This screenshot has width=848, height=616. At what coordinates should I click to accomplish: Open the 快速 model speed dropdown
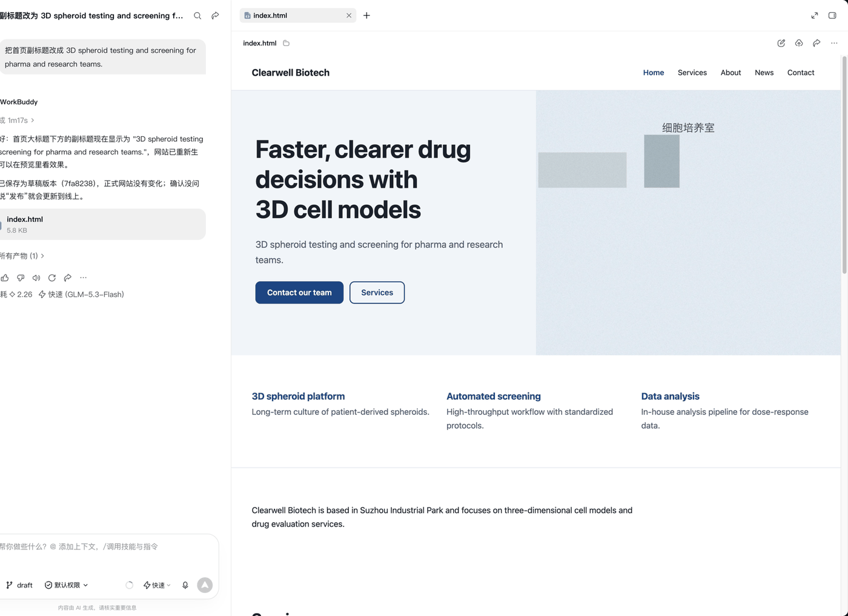click(x=157, y=585)
